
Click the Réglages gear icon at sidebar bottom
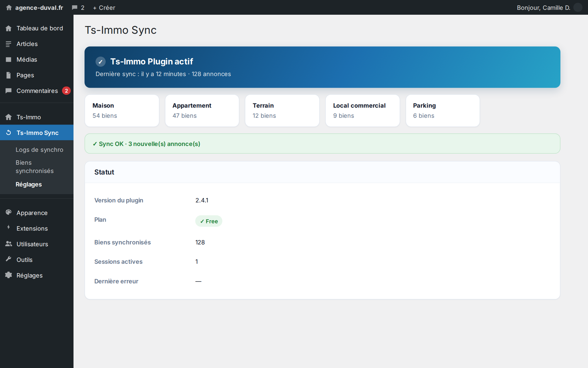(x=9, y=275)
